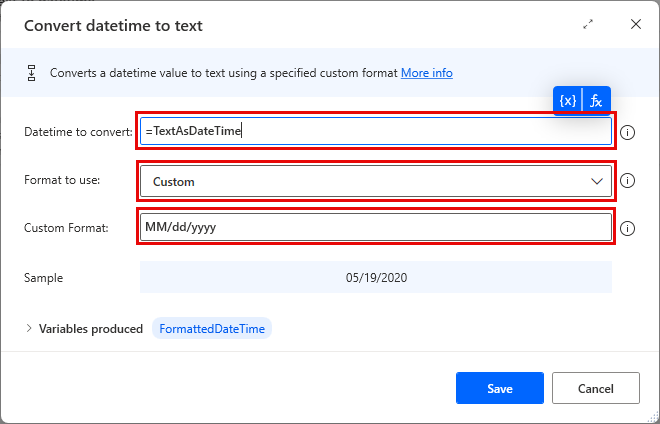Screen dimensions: 660x424
Task: Click the dialog title text
Action: coord(113,25)
